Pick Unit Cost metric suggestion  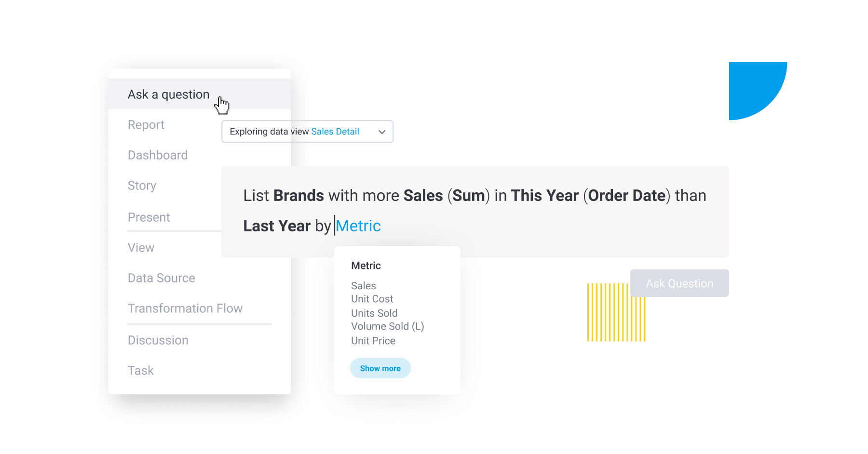point(372,299)
